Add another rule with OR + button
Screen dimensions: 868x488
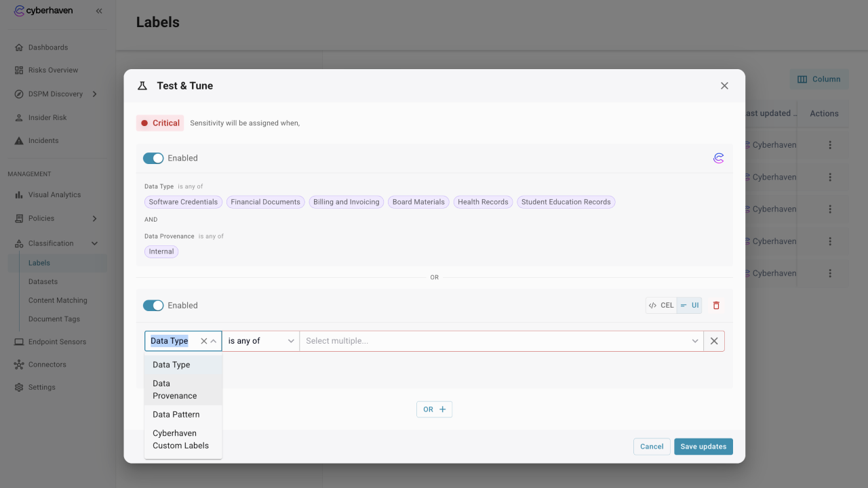click(x=434, y=409)
